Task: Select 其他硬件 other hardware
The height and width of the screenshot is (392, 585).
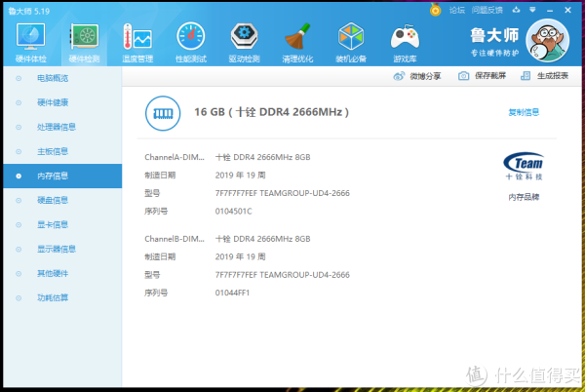Action: (53, 273)
